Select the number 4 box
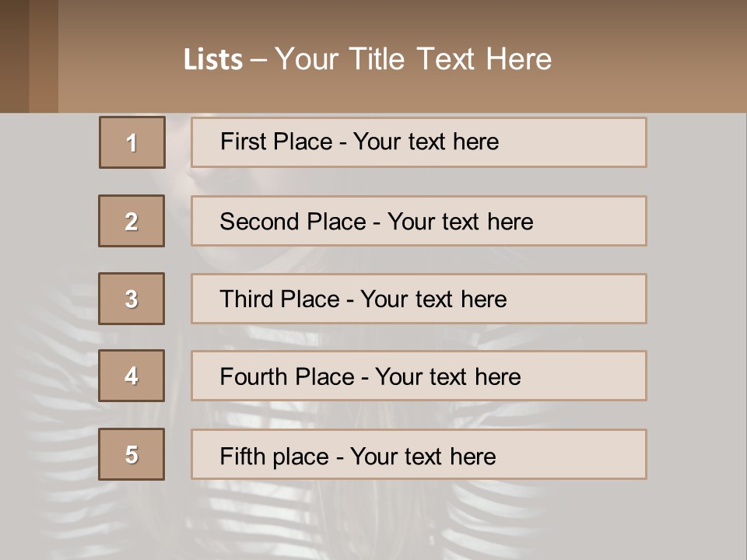 (x=132, y=376)
